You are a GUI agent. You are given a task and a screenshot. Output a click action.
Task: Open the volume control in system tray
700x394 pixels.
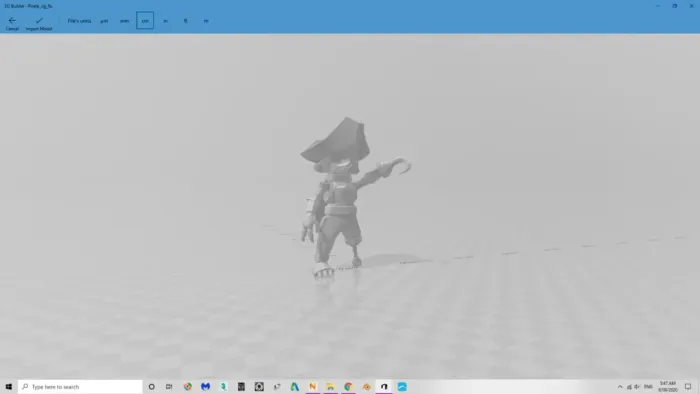637,387
